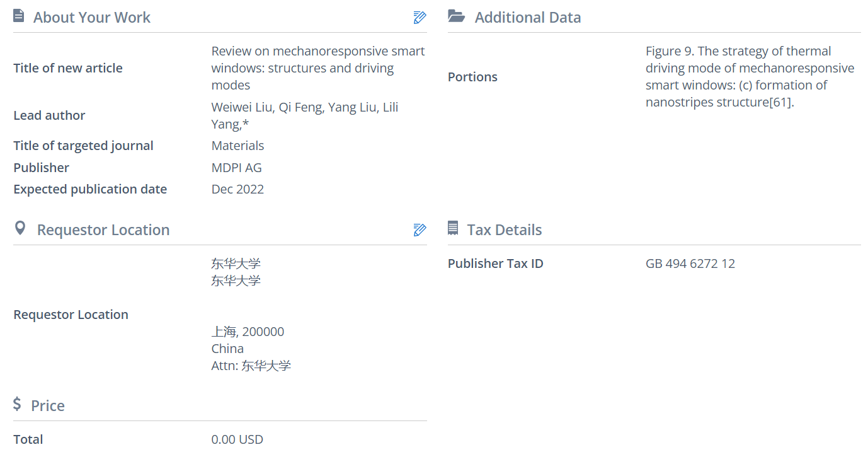Click the publisher value MDPI AG
Image resolution: width=868 pixels, height=452 pixels.
pyautogui.click(x=236, y=168)
